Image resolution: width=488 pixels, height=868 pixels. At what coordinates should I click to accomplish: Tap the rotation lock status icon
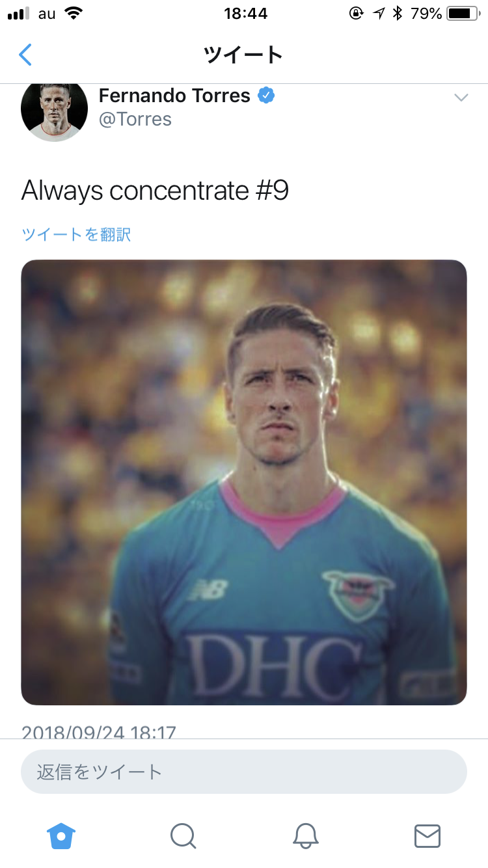click(356, 14)
